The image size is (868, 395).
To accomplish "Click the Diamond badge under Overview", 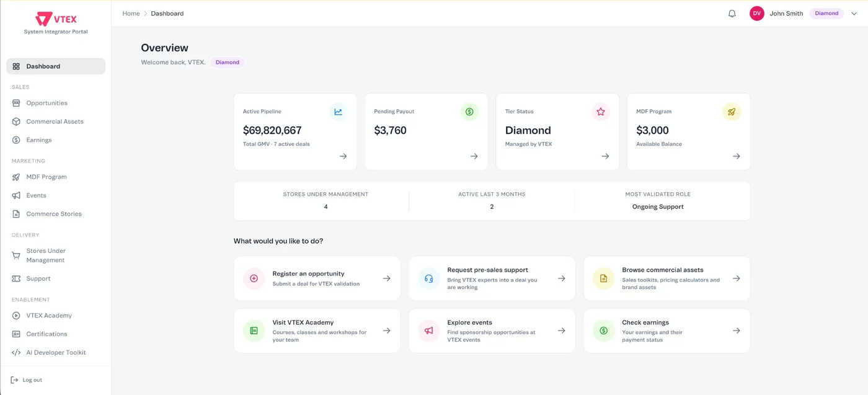I will click(x=228, y=63).
